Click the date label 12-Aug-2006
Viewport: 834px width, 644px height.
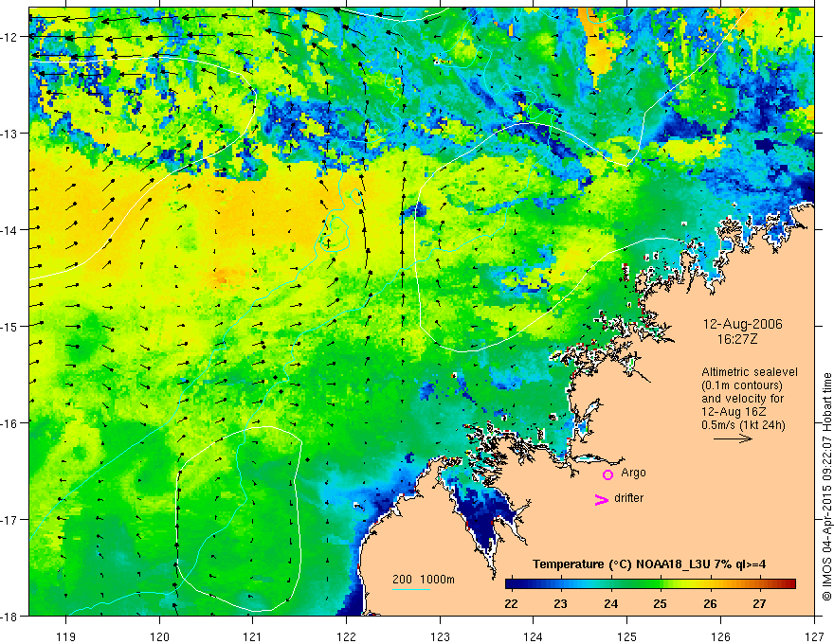(x=742, y=324)
